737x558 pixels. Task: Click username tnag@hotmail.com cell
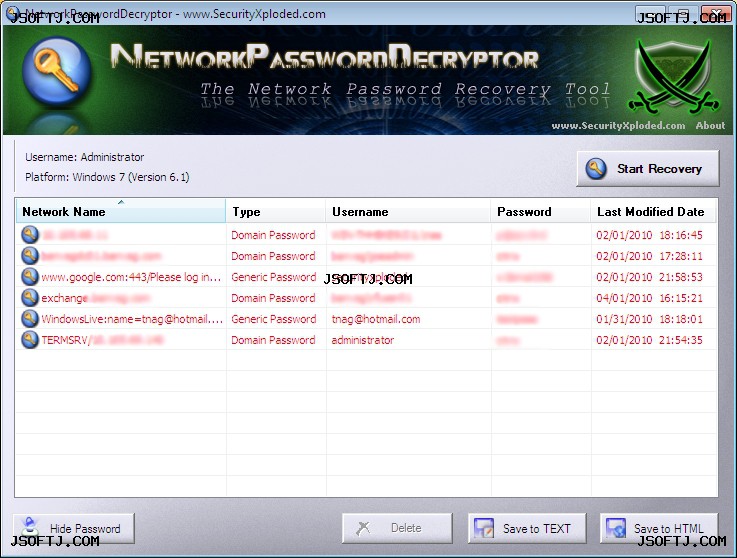(x=376, y=319)
